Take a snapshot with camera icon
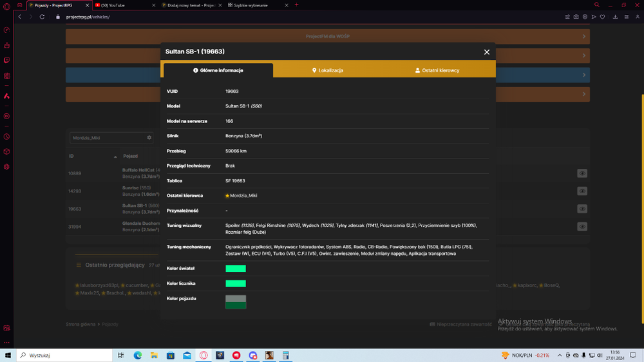 [576, 17]
